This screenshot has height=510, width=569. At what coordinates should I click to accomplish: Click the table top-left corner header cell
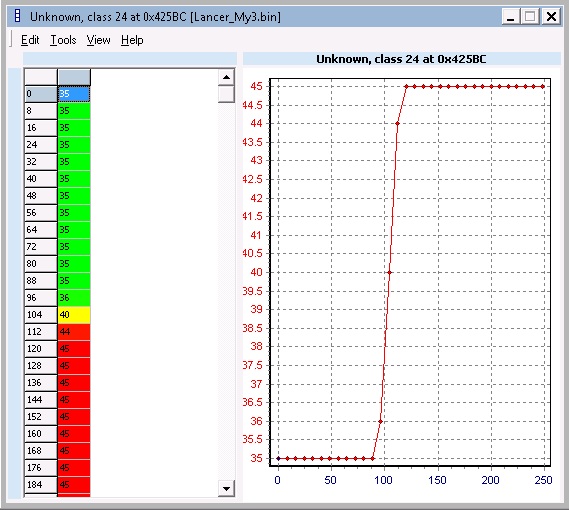[41, 77]
